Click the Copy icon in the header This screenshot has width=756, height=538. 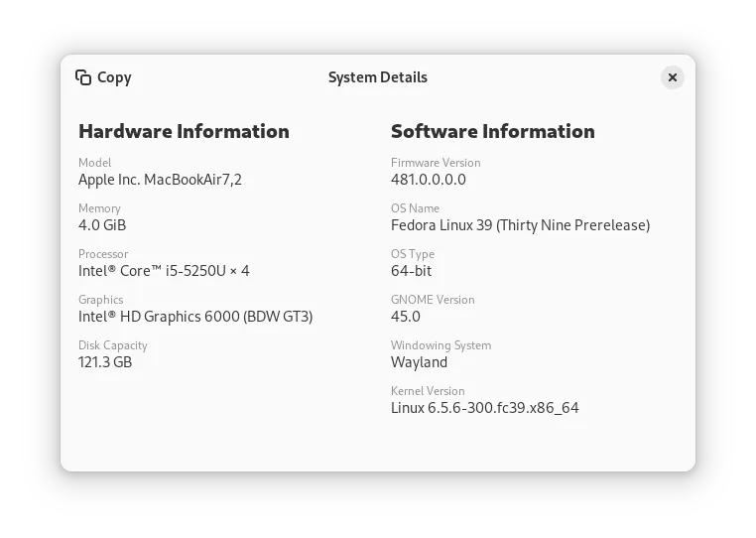[x=83, y=77]
